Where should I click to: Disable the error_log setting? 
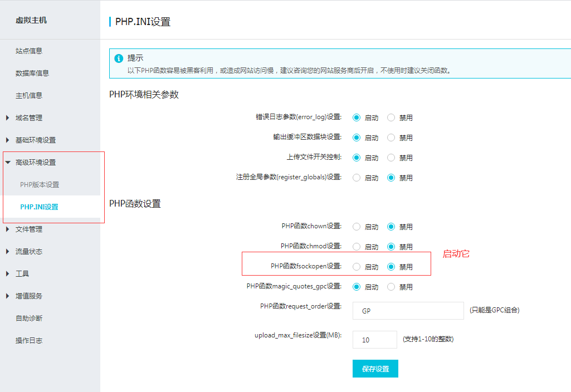(x=392, y=117)
